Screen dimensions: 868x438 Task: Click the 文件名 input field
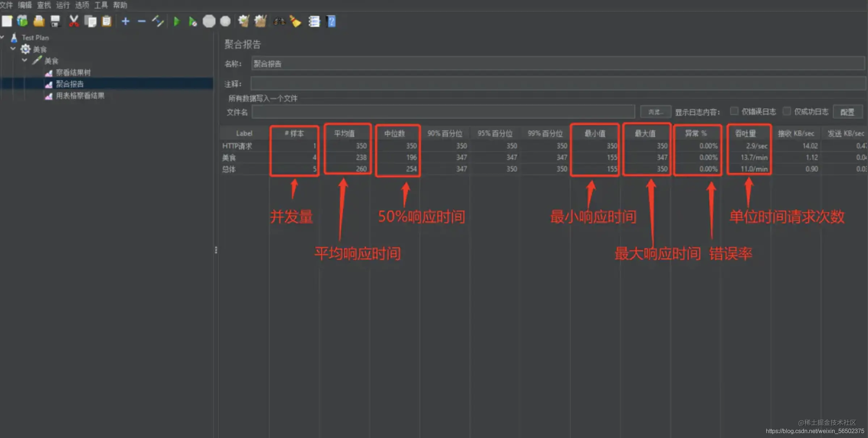pyautogui.click(x=443, y=112)
